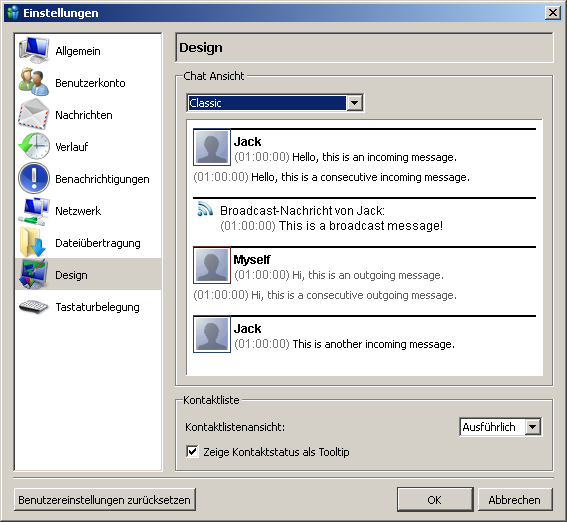Select the Benachrichtigungen exclamation icon
The width and height of the screenshot is (567, 522).
click(34, 178)
